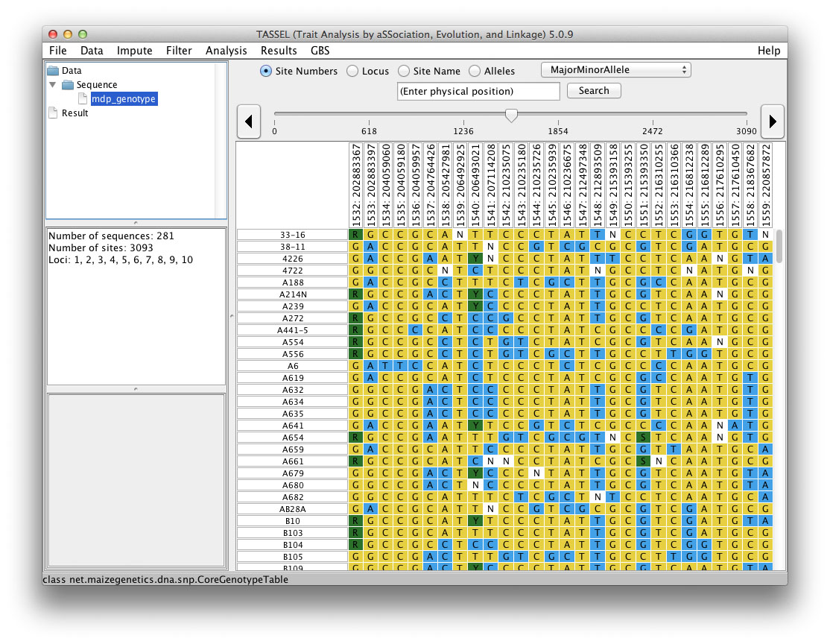Click the mdp_genotype document icon
The width and height of the screenshot is (830, 644).
[83, 98]
